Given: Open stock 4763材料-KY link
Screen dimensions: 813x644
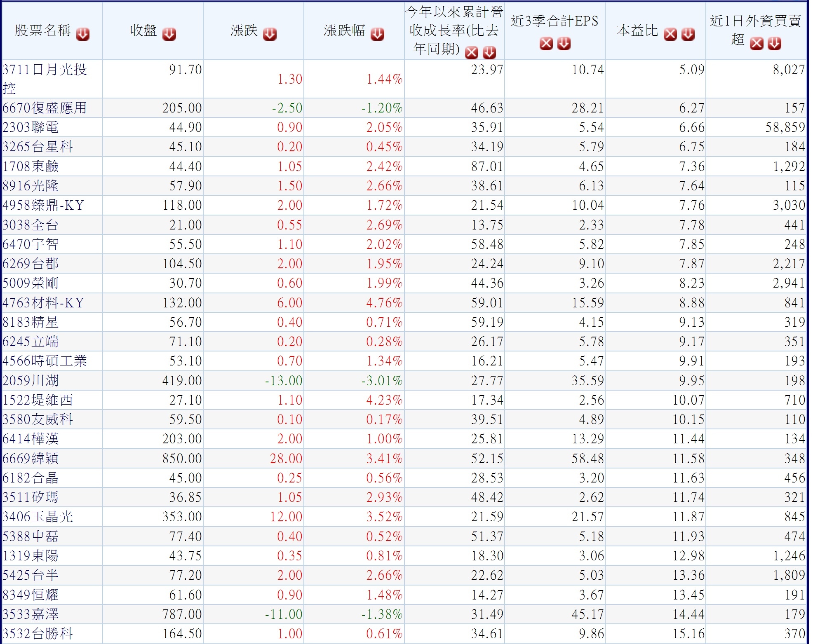Looking at the screenshot, I should click(43, 303).
